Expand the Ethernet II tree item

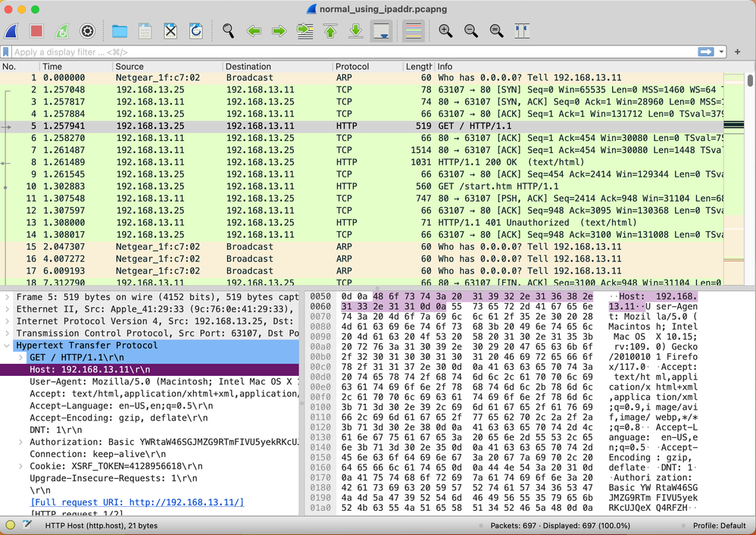coord(7,309)
